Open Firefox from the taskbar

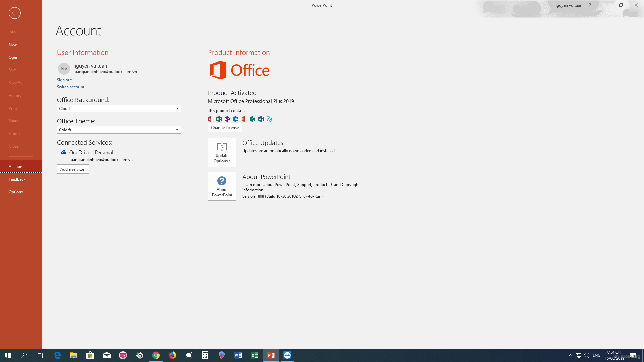pyautogui.click(x=172, y=355)
